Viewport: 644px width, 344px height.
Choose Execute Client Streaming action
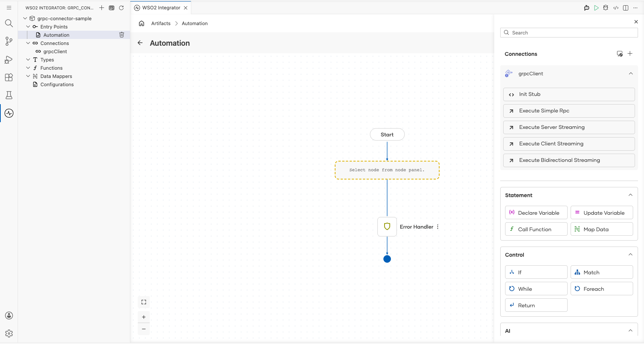click(x=569, y=144)
